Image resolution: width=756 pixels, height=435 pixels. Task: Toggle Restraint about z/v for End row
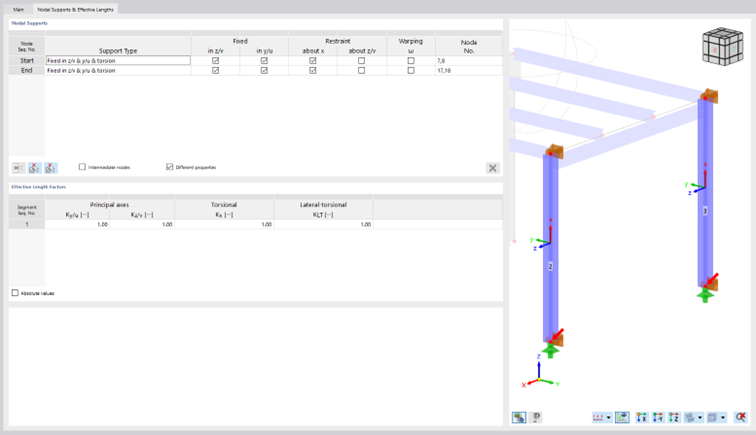pyautogui.click(x=362, y=70)
